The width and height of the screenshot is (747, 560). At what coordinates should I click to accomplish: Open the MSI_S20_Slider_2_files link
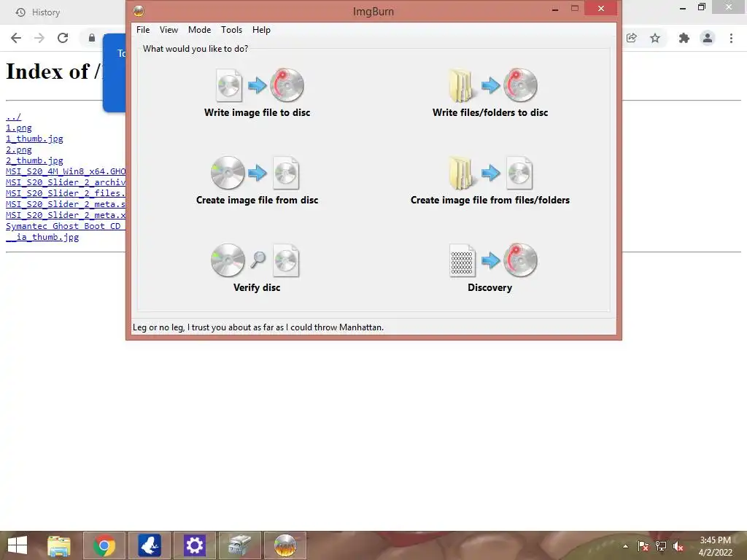(66, 193)
